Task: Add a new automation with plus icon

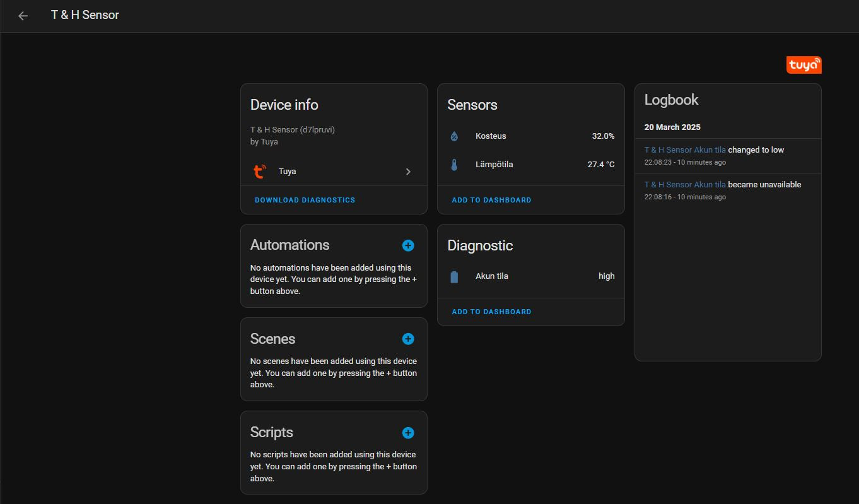Action: coord(408,245)
